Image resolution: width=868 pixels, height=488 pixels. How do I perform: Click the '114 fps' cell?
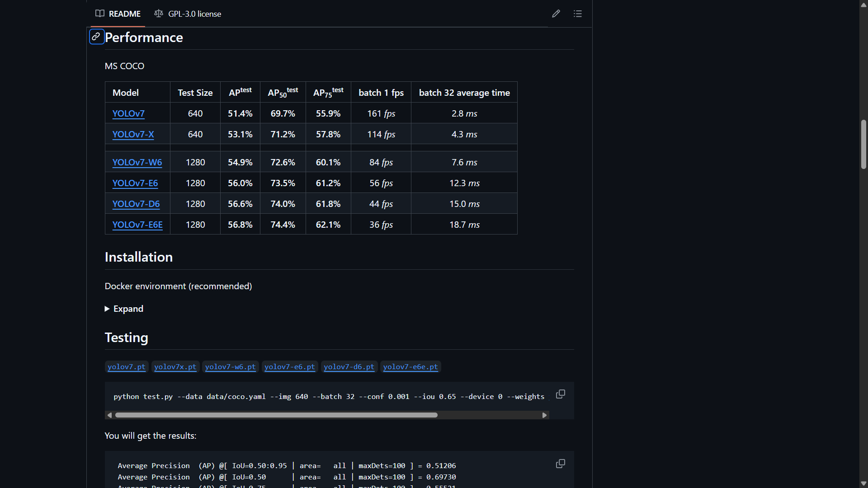[381, 134]
